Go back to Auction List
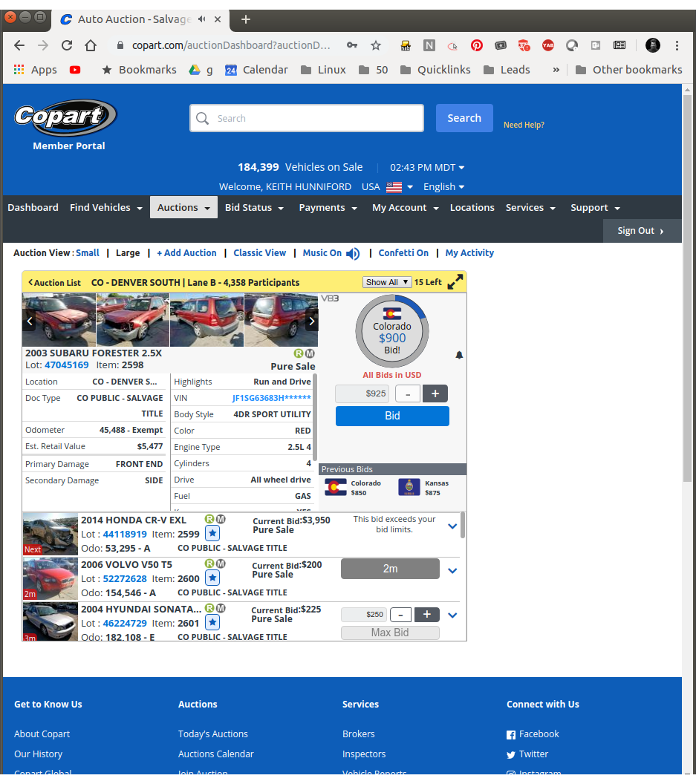This screenshot has height=784, width=696. point(54,283)
